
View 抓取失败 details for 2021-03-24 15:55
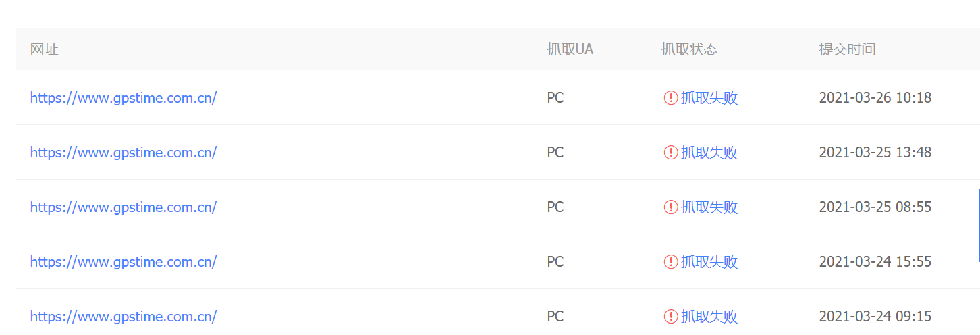click(x=709, y=262)
